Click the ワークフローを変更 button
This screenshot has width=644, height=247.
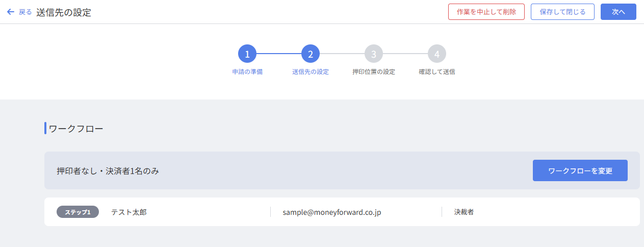(x=580, y=170)
